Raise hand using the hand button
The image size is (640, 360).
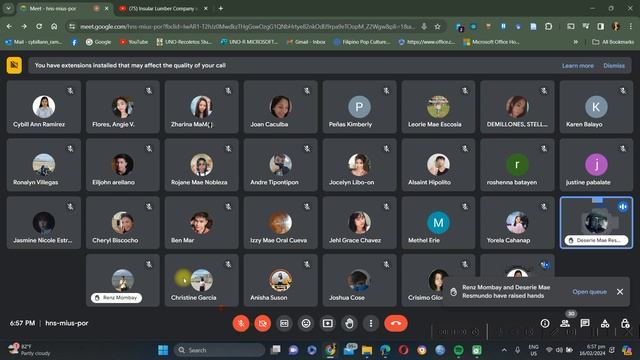pos(349,323)
